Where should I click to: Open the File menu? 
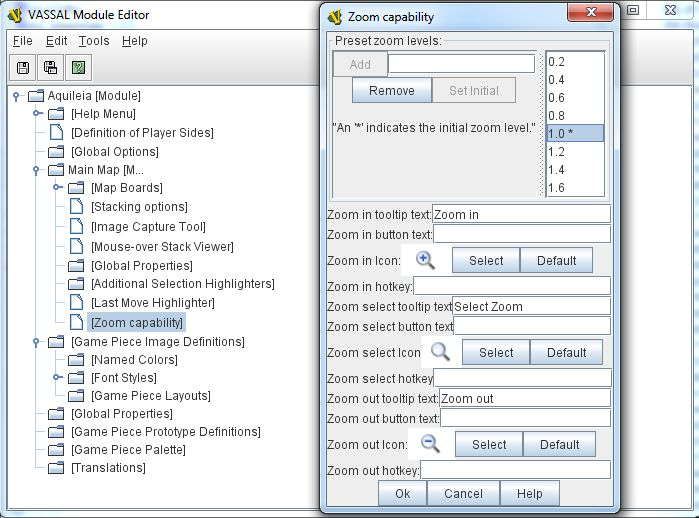22,41
